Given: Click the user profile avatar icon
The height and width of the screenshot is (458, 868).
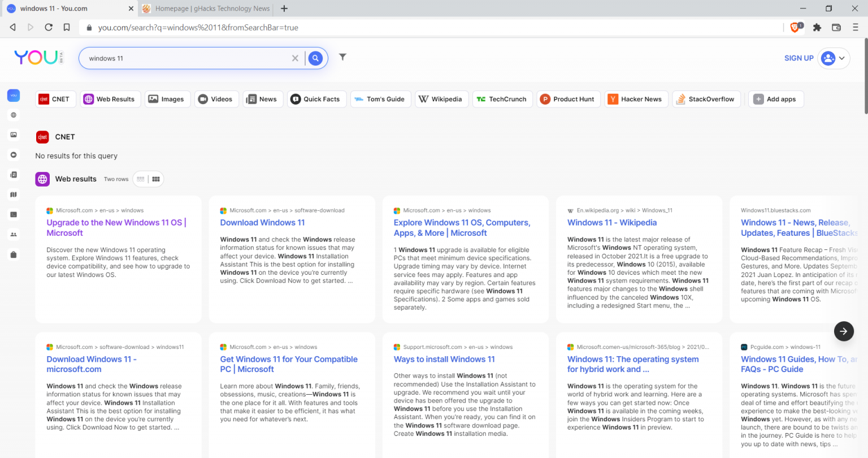Looking at the screenshot, I should pos(828,58).
